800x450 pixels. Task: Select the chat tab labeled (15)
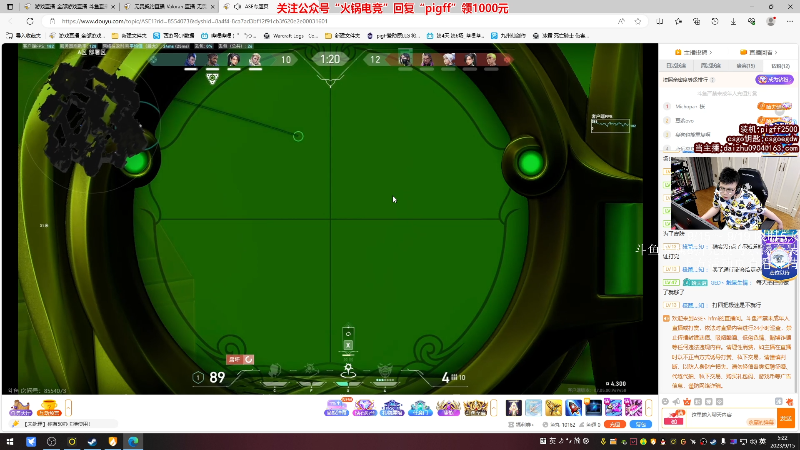tap(745, 66)
